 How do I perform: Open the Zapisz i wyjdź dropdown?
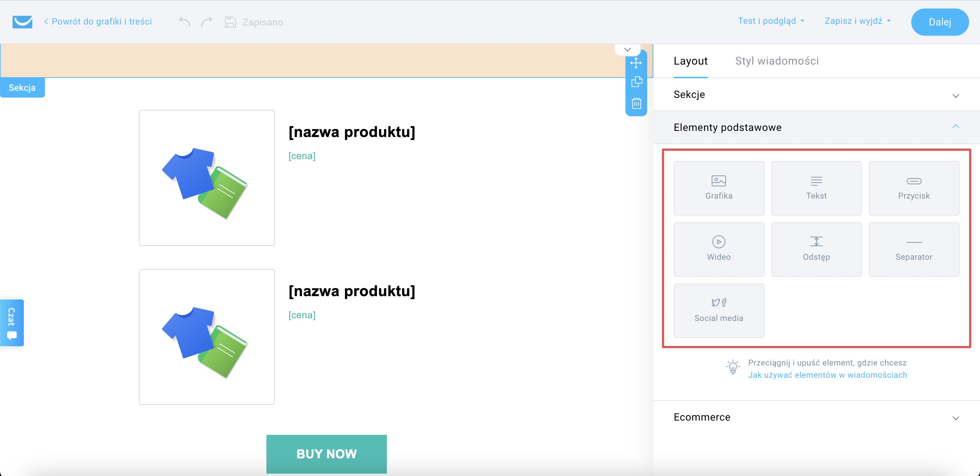(857, 21)
